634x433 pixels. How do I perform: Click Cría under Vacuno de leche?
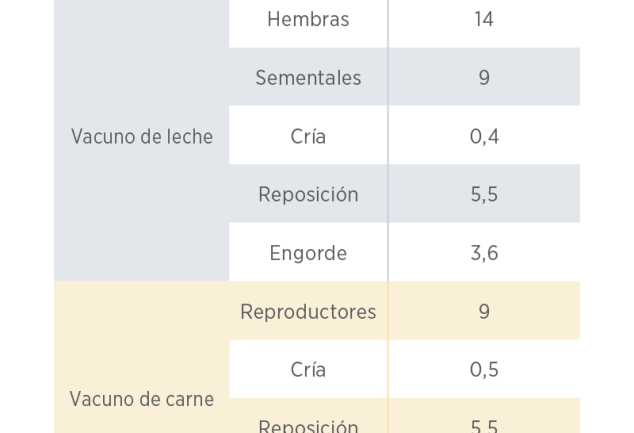tap(308, 136)
